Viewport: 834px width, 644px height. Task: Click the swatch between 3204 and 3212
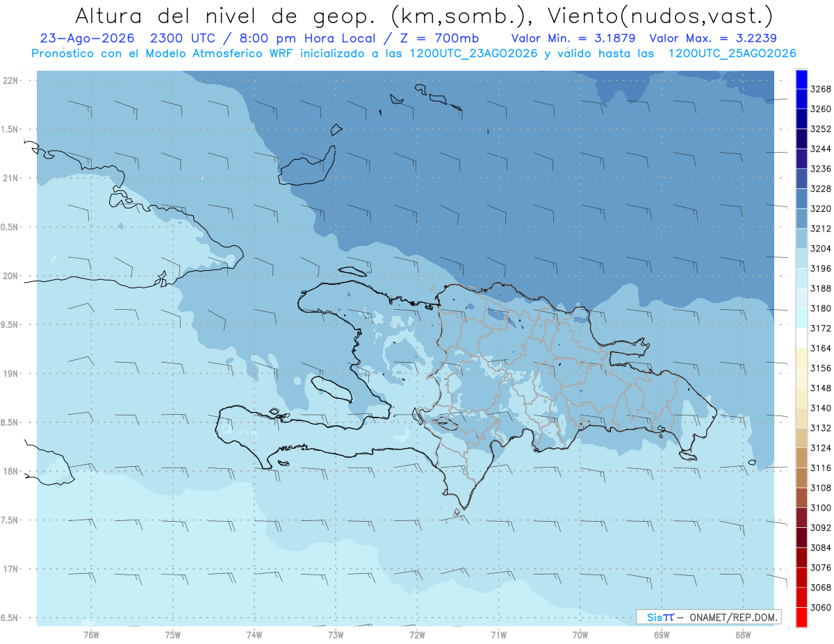tap(801, 238)
